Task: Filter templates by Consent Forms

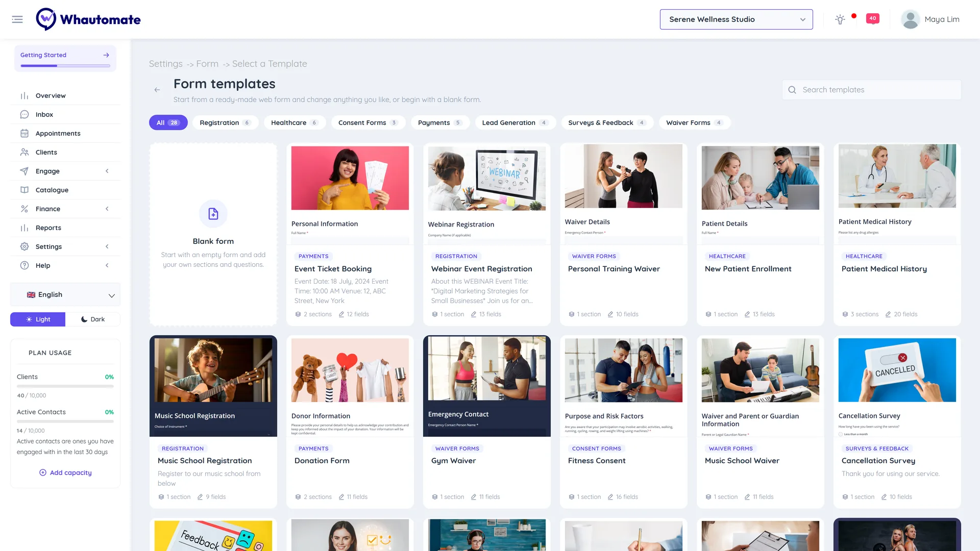Action: point(368,122)
